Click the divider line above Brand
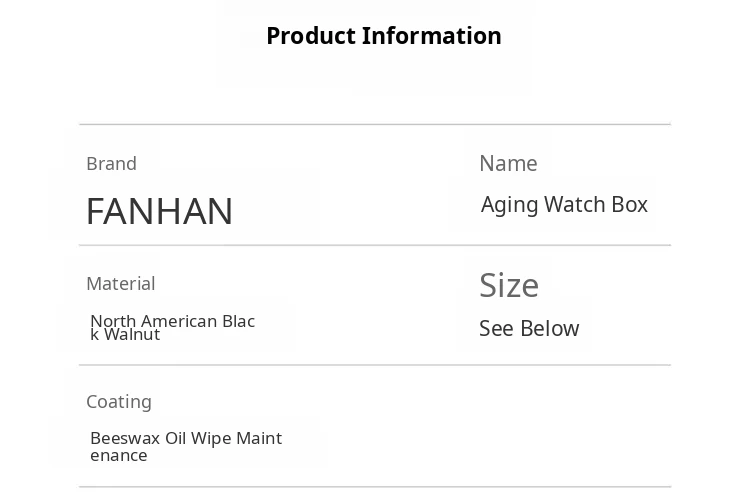Viewport: 750px width, 498px height. point(375,125)
